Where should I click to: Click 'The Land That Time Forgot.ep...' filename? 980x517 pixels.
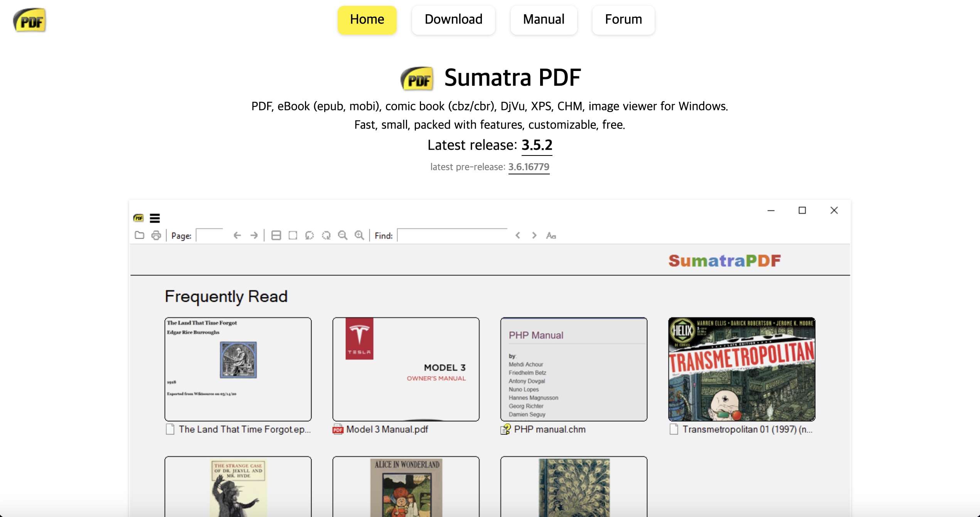tap(245, 429)
